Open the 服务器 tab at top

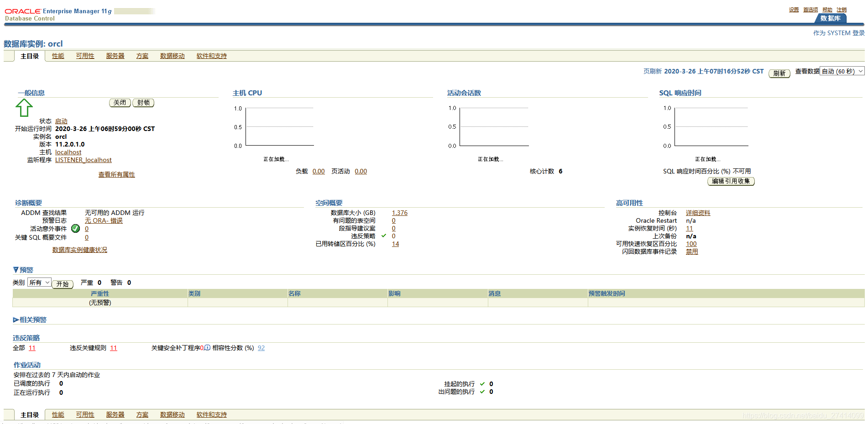(x=115, y=56)
